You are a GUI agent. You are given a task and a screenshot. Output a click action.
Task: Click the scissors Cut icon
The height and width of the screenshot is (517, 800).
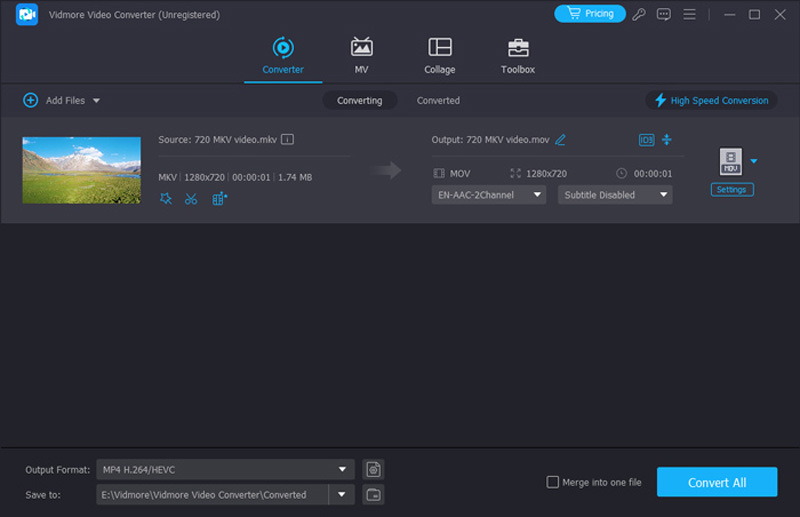[x=191, y=199]
